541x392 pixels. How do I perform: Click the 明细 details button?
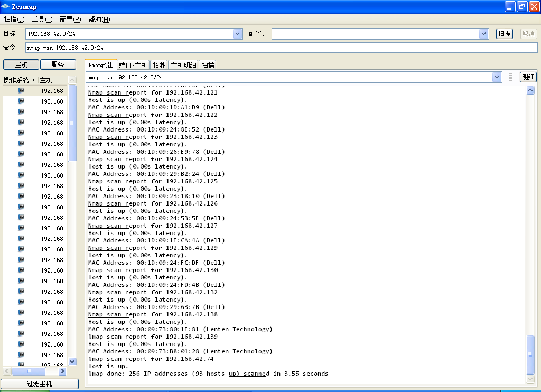528,77
